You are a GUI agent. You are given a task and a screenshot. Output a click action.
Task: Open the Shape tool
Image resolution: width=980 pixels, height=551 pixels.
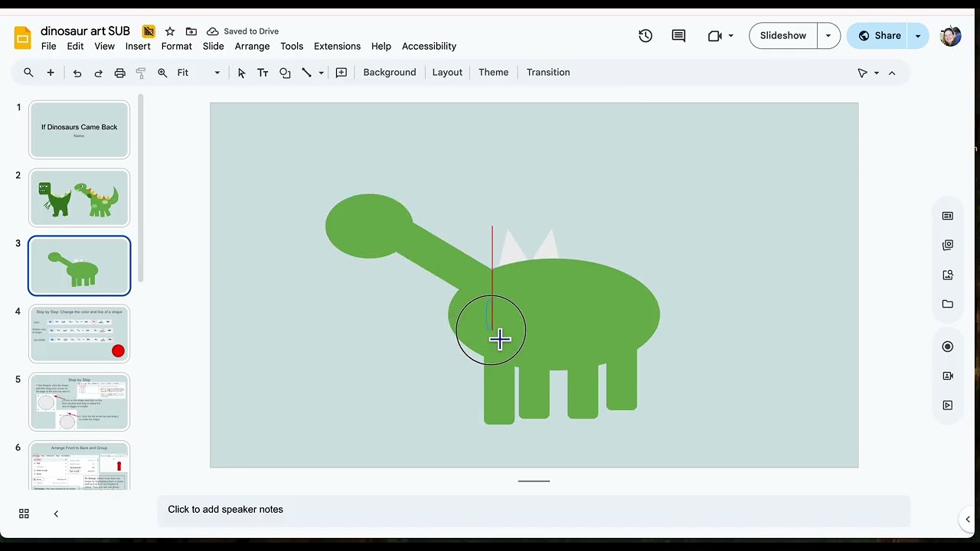tap(285, 73)
